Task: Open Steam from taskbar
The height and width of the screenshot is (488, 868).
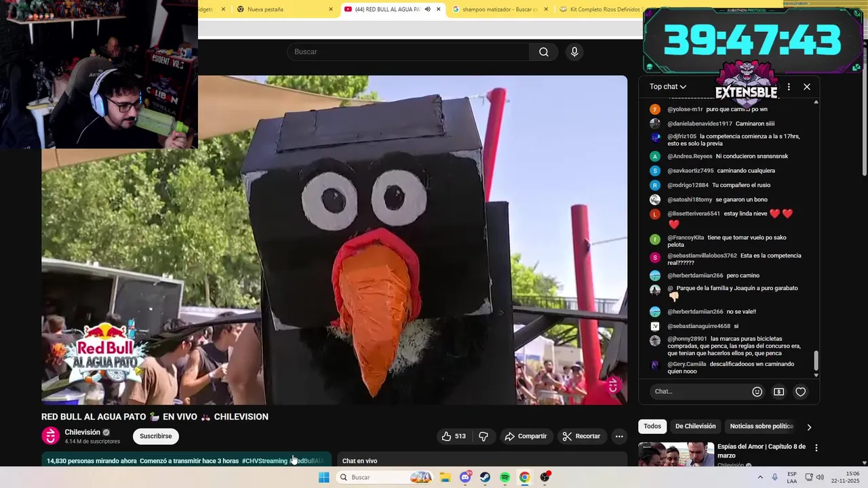Action: coord(485,477)
